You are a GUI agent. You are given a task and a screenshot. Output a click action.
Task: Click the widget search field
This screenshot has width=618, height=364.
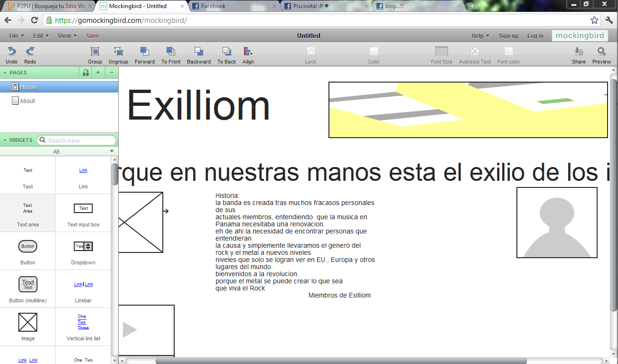click(x=76, y=140)
